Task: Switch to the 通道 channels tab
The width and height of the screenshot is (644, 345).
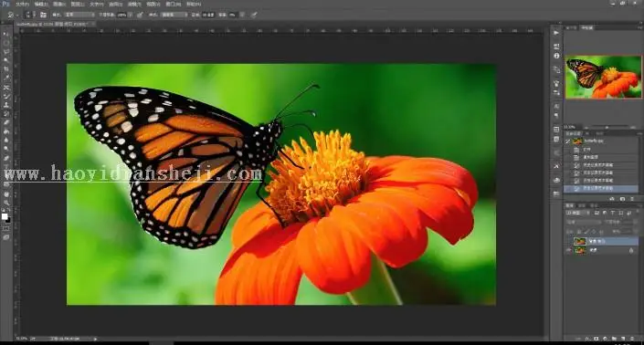Action: click(582, 205)
